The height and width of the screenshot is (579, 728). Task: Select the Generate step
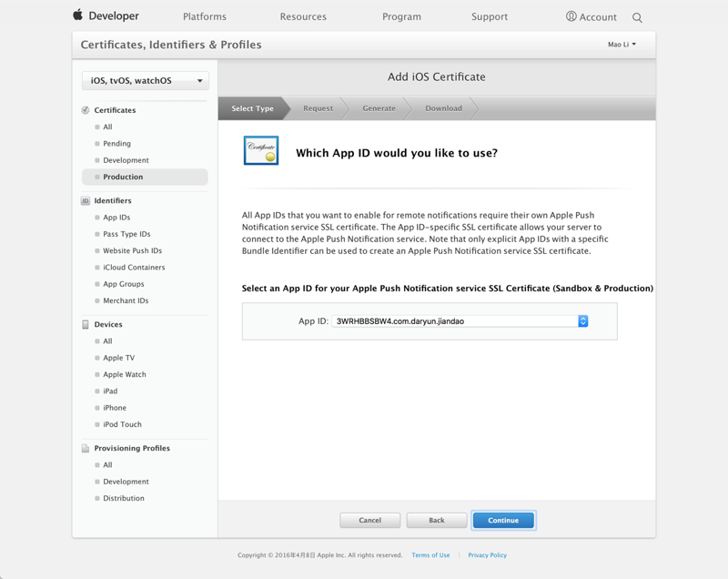(379, 108)
